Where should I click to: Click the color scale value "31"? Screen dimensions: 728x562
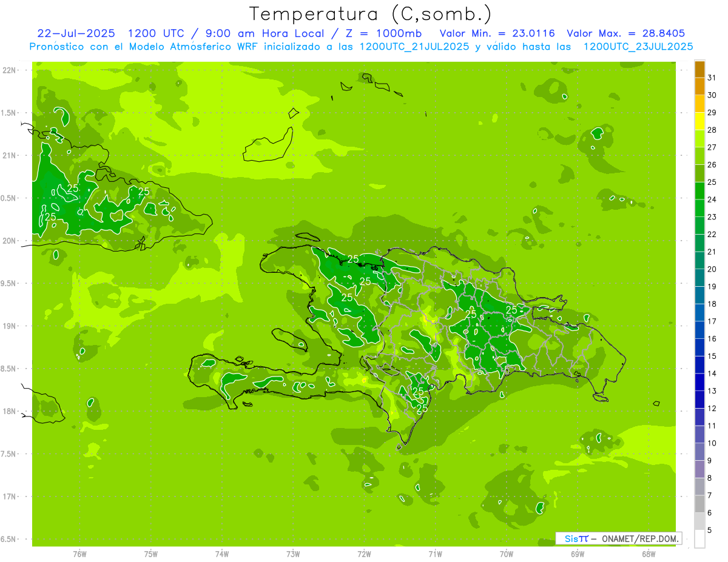[712, 78]
